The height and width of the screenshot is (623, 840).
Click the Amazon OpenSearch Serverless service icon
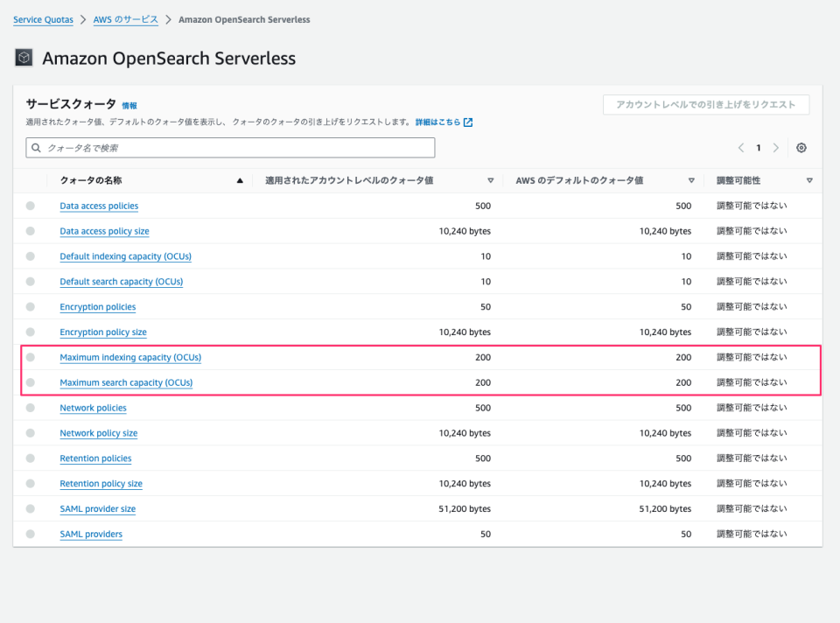coord(24,57)
